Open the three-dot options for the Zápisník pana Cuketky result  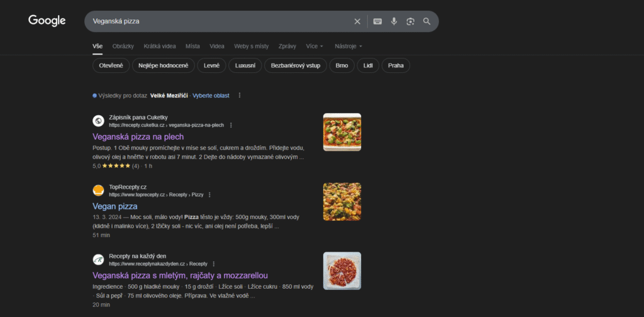231,125
